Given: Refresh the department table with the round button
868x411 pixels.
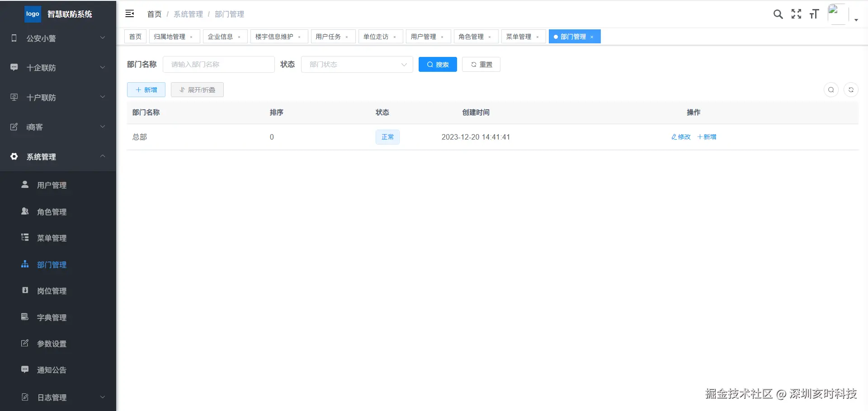Looking at the screenshot, I should pyautogui.click(x=851, y=90).
